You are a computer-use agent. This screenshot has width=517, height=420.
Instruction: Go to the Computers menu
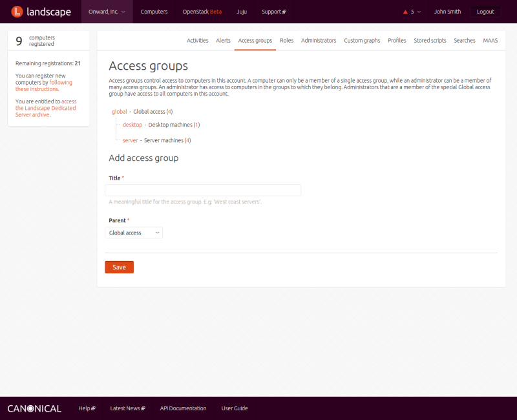154,12
